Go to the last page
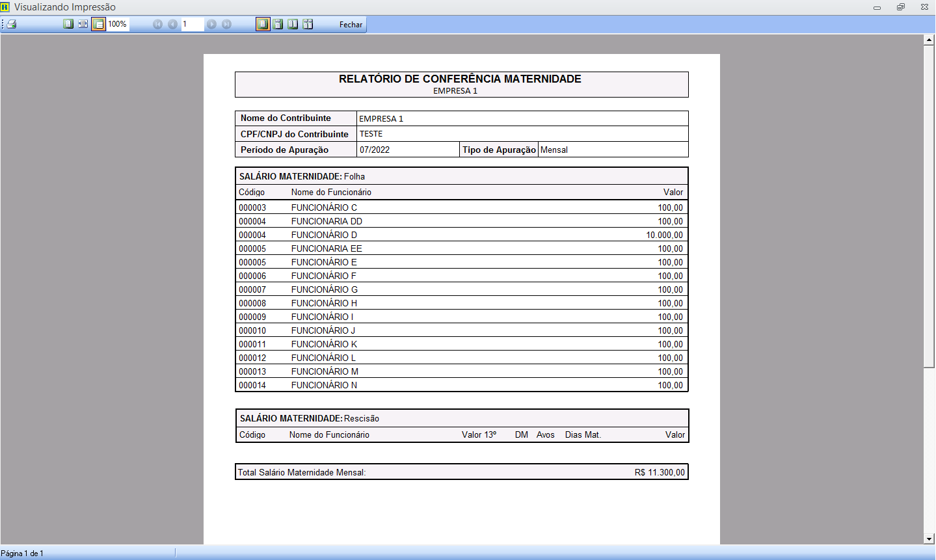 (226, 24)
